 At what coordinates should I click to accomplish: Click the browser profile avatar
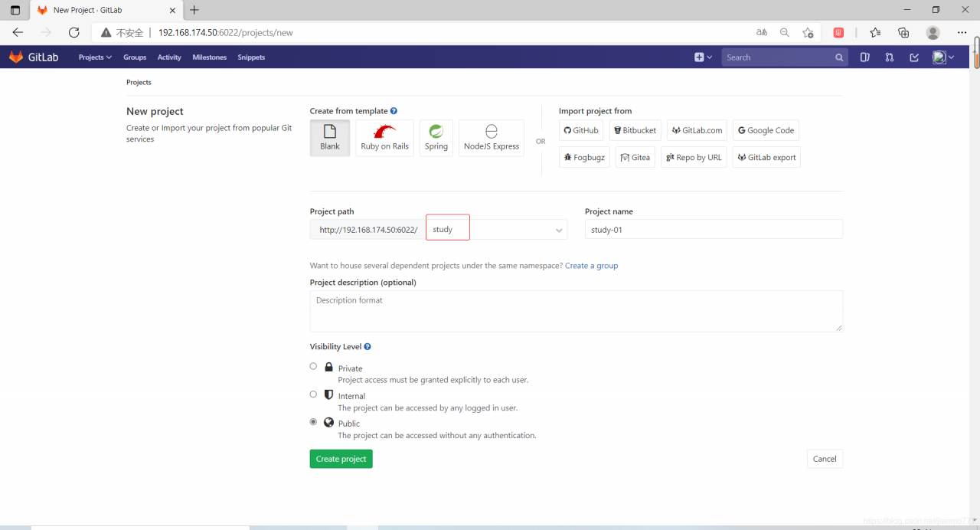tap(933, 32)
